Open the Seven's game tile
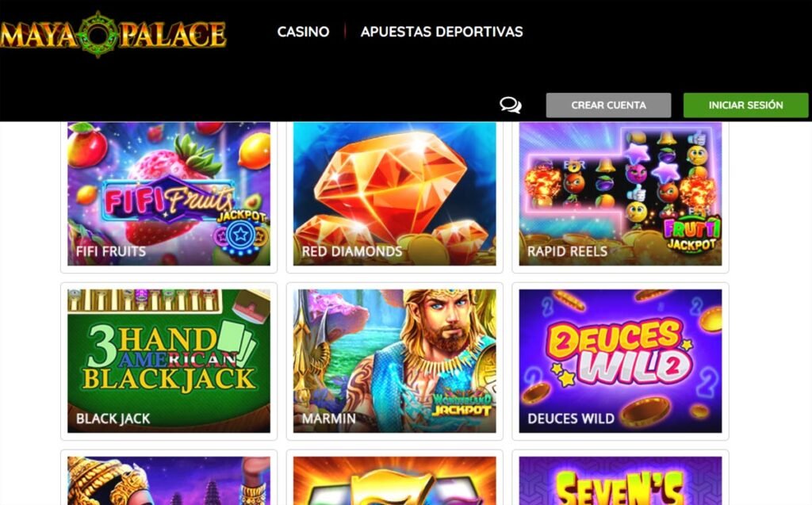 point(620,480)
